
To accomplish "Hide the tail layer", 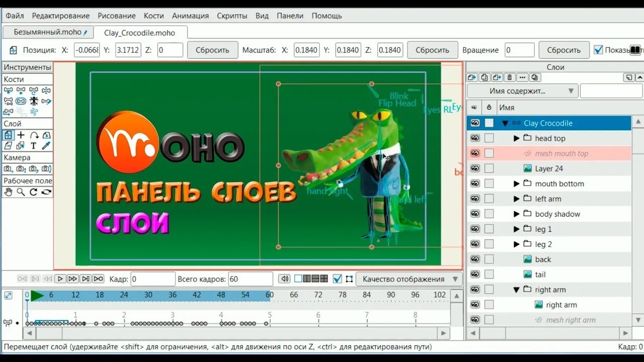I will point(474,275).
